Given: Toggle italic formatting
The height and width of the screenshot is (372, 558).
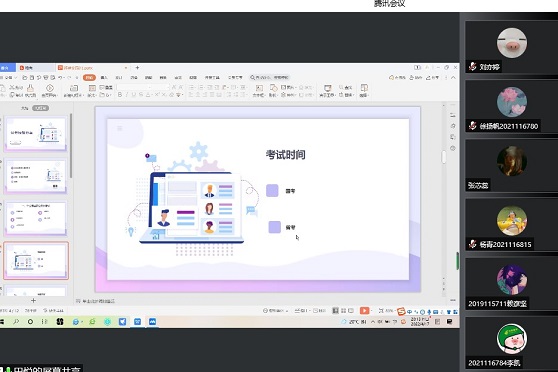Looking at the screenshot, I should point(127,95).
